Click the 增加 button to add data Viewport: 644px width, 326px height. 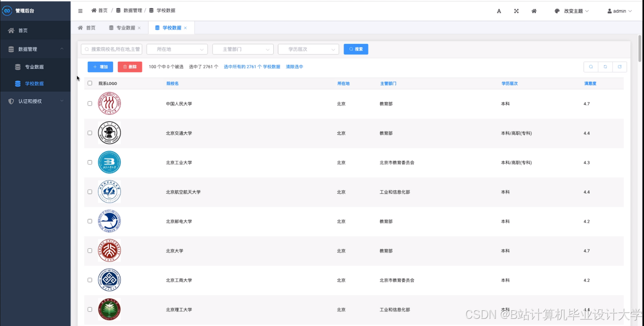(100, 67)
